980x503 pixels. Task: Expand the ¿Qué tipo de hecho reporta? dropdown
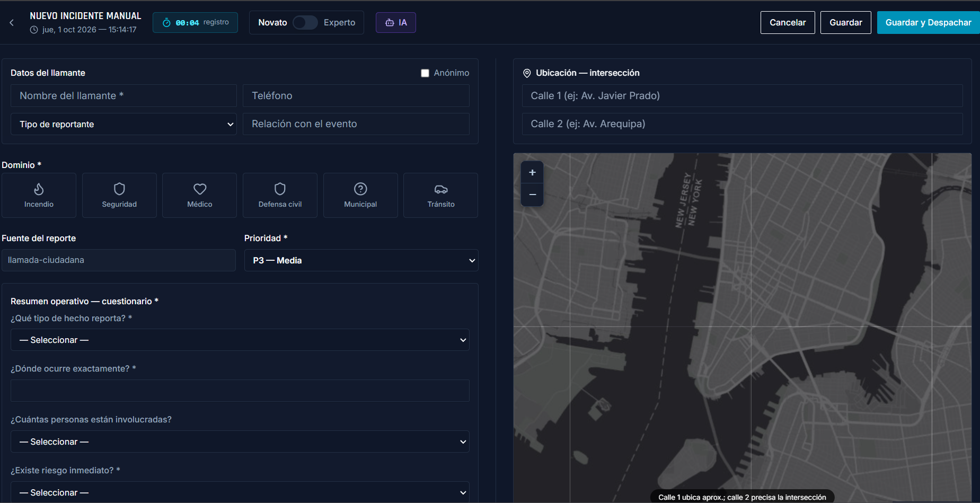pyautogui.click(x=240, y=340)
